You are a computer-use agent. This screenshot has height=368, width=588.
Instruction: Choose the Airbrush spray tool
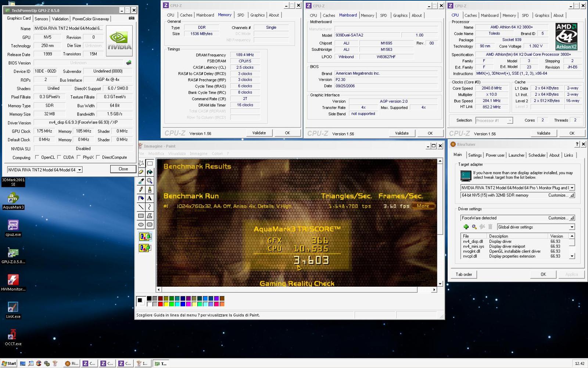[141, 198]
